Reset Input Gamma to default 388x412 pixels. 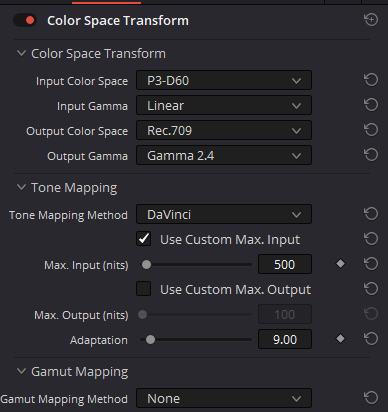tap(371, 105)
